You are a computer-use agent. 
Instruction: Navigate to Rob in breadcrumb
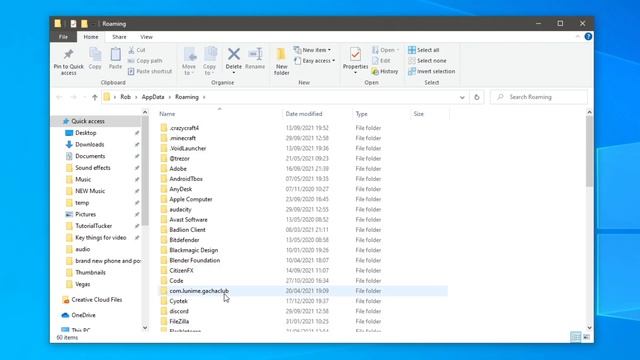[125, 97]
